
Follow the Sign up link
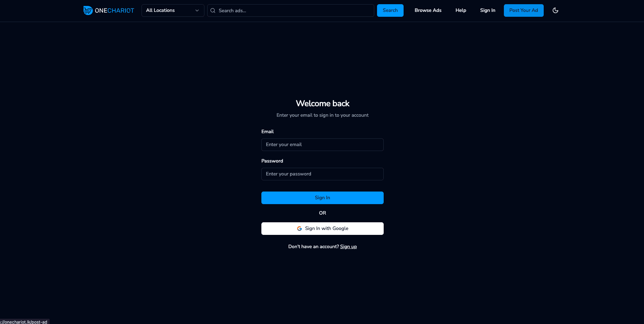pos(348,247)
